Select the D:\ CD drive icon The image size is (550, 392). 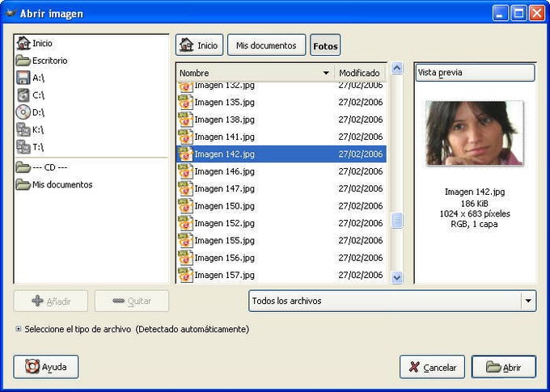(x=23, y=112)
